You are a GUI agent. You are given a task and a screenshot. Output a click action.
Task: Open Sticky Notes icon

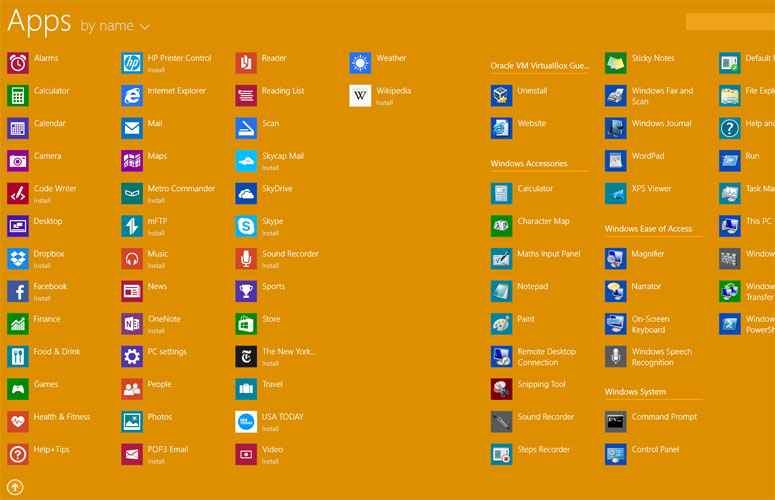[616, 63]
